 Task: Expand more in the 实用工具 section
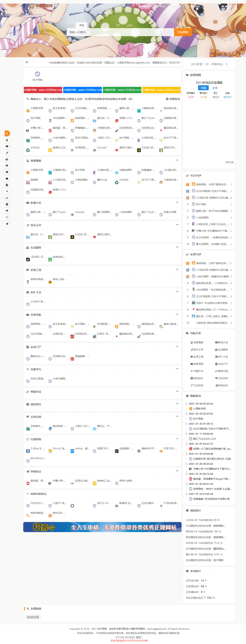177,270
